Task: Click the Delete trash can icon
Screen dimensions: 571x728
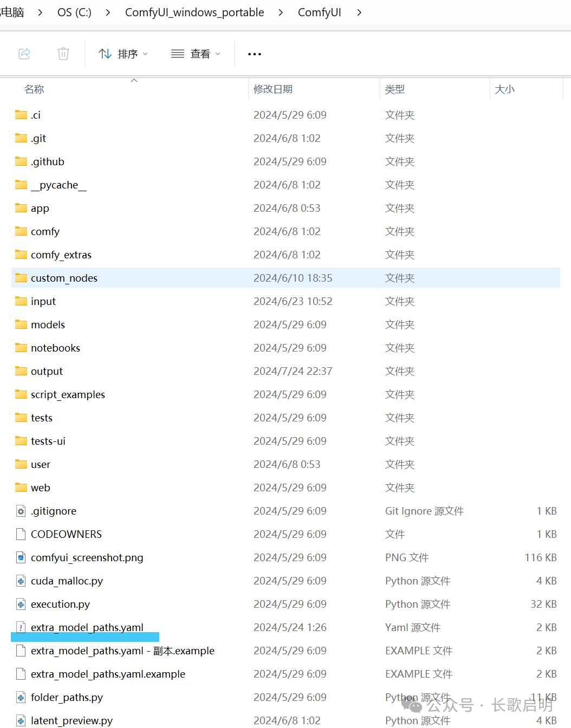Action: [x=63, y=54]
